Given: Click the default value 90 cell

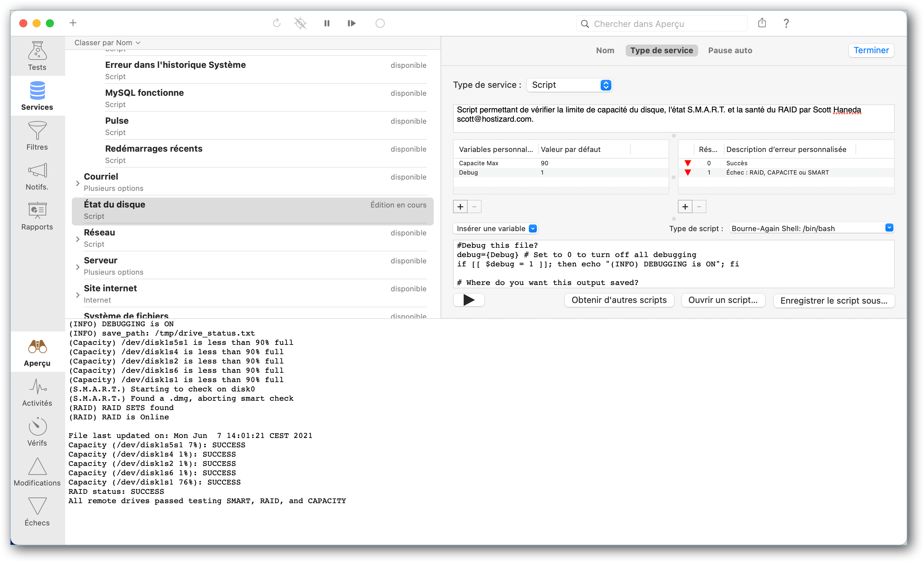Looking at the screenshot, I should 544,163.
